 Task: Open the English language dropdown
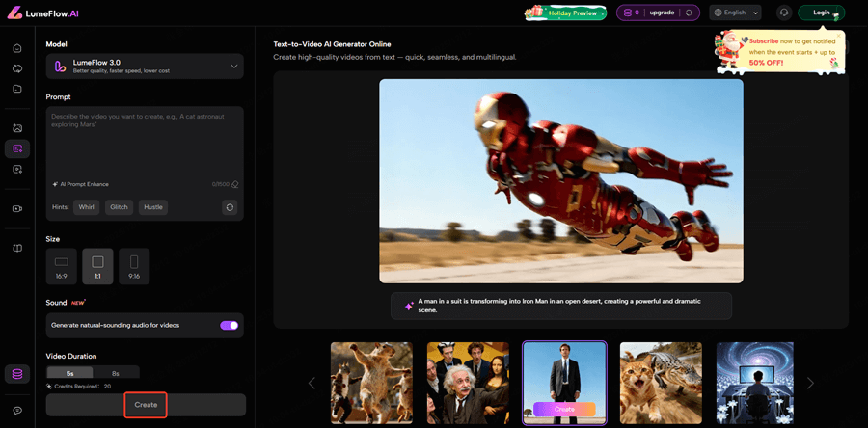(735, 13)
